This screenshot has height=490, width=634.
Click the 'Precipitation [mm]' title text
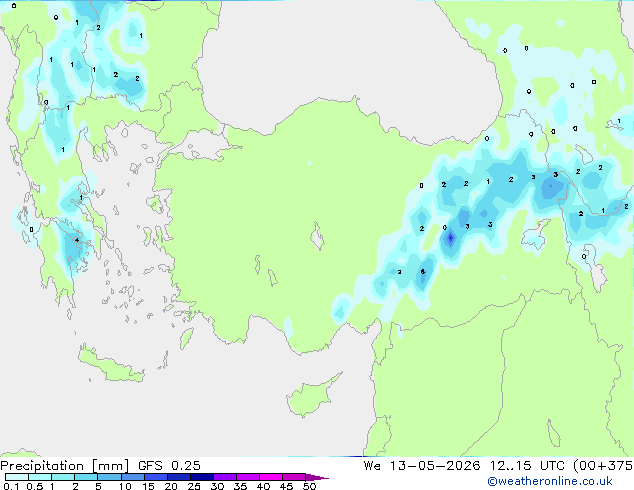[65, 466]
